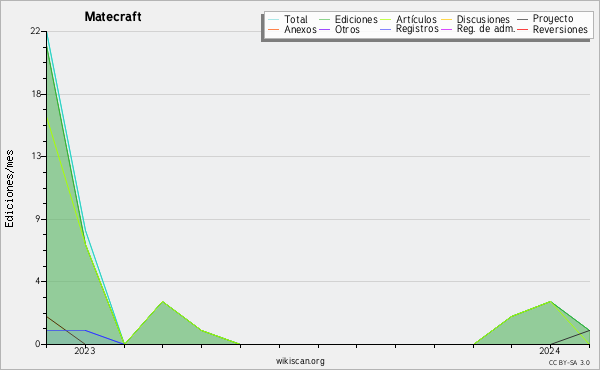Click the Ediciones/mes y-axis label
Viewport: 600px width, 370px height.
click(9, 189)
